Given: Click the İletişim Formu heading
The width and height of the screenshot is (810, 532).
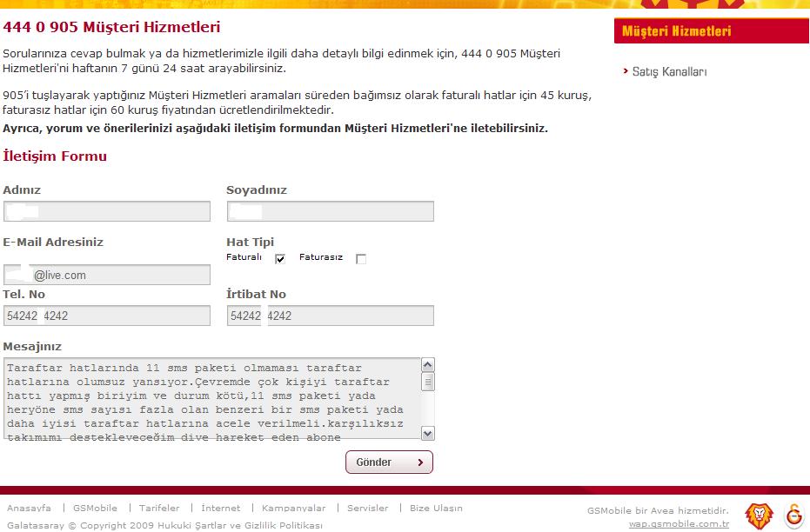Looking at the screenshot, I should click(55, 156).
